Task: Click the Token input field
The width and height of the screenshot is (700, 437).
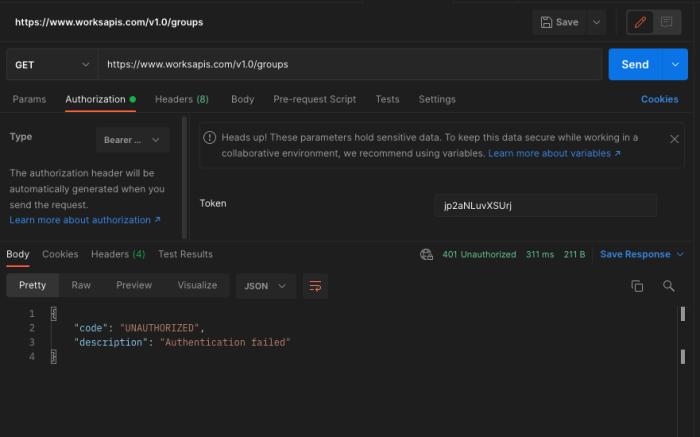Action: pyautogui.click(x=545, y=205)
